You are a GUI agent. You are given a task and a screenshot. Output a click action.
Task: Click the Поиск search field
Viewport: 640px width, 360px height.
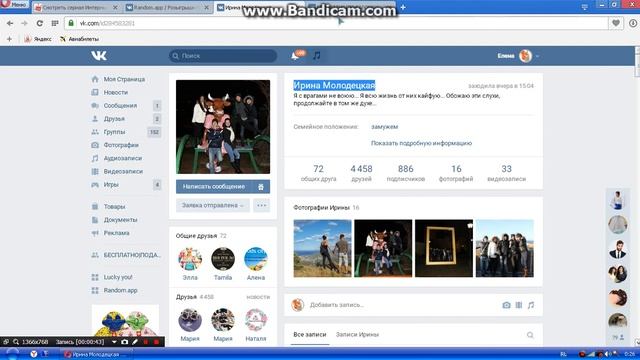coord(223,56)
